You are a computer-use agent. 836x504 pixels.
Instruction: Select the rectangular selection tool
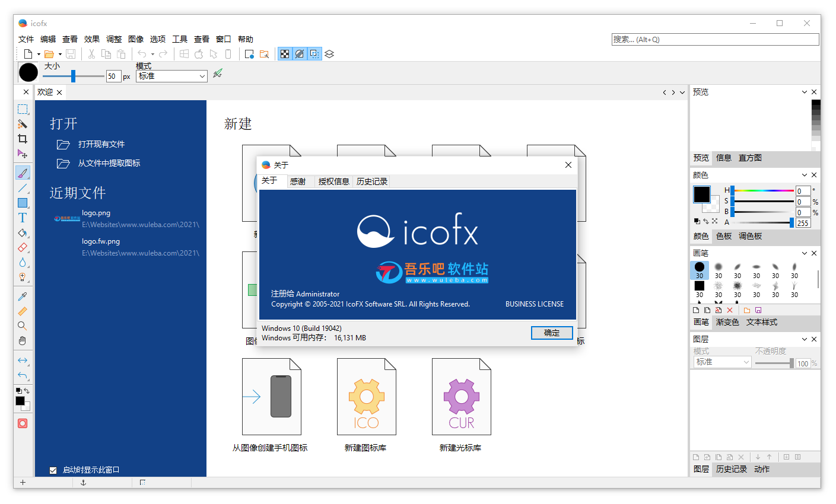coord(23,109)
